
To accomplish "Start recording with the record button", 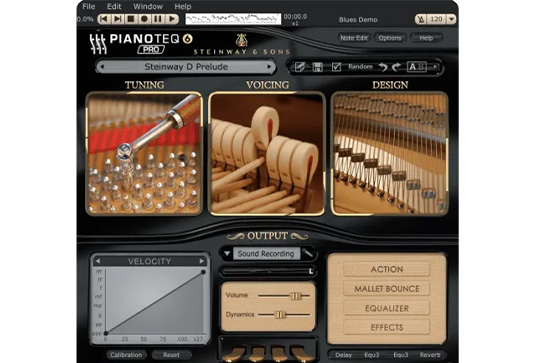I will point(144,19).
